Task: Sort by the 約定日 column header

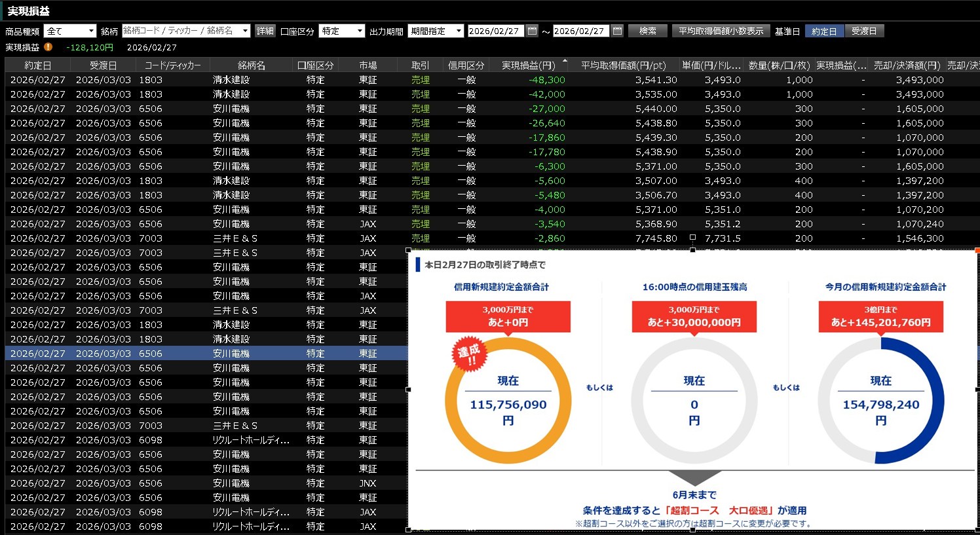Action: pyautogui.click(x=37, y=65)
